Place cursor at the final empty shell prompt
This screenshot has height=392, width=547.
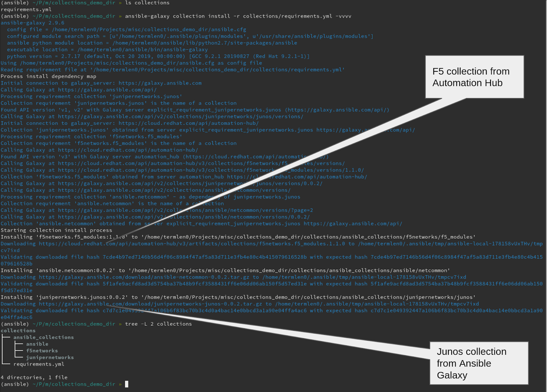126,384
